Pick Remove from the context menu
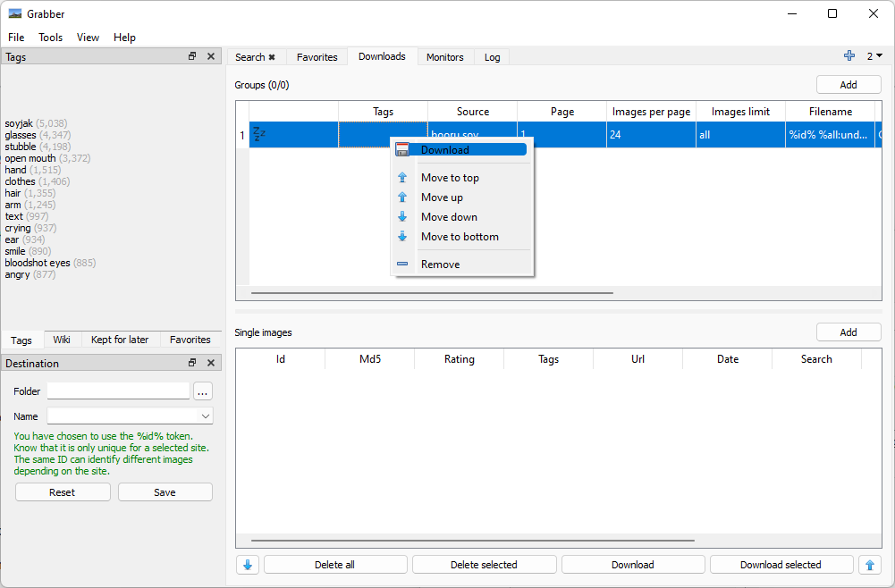Image resolution: width=895 pixels, height=588 pixels. (x=440, y=265)
